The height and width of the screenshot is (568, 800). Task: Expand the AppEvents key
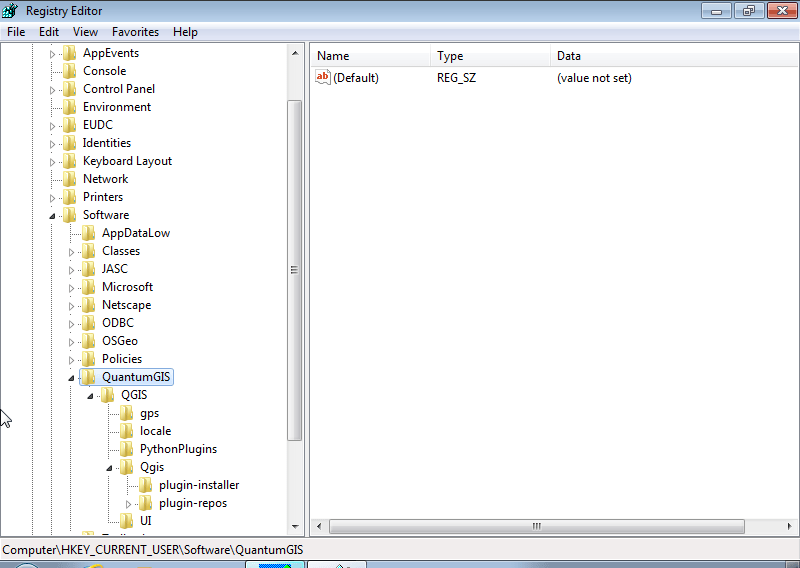(52, 54)
